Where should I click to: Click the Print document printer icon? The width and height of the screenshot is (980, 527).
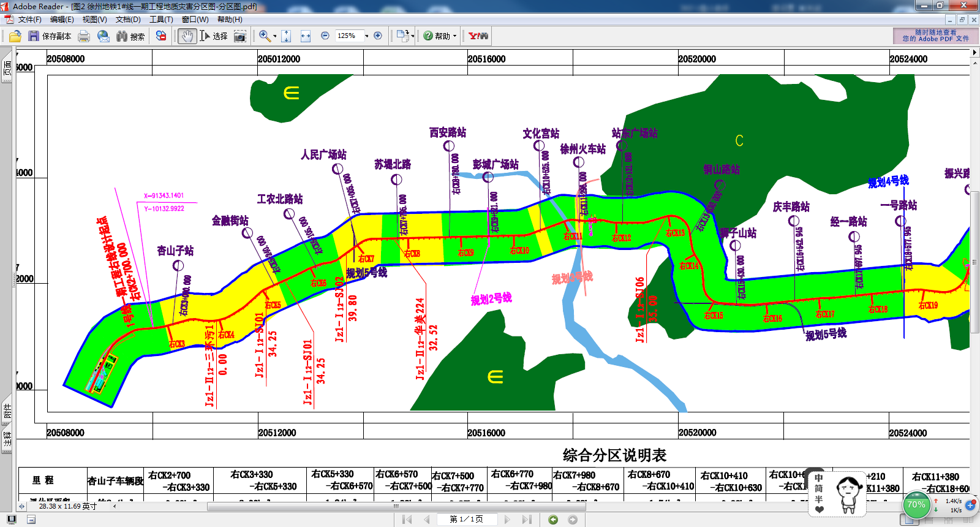click(84, 36)
